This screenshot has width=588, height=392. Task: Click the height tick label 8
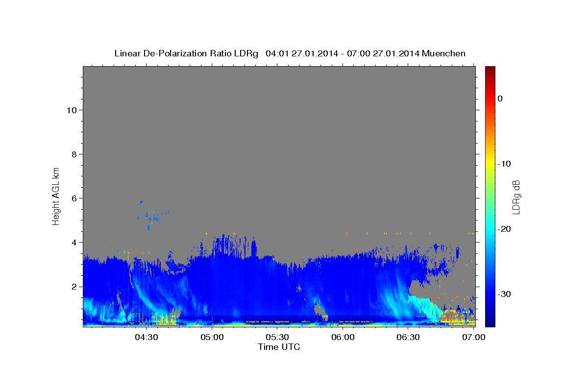73,154
